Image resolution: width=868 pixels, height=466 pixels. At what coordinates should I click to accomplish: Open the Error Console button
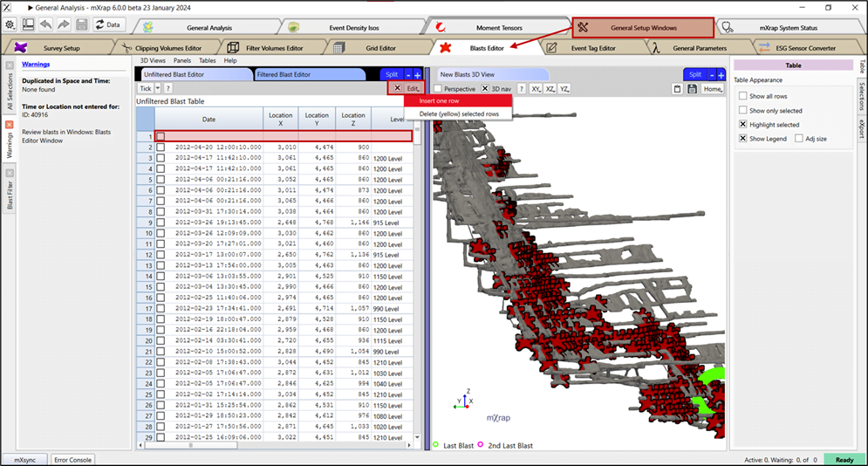tap(72, 459)
